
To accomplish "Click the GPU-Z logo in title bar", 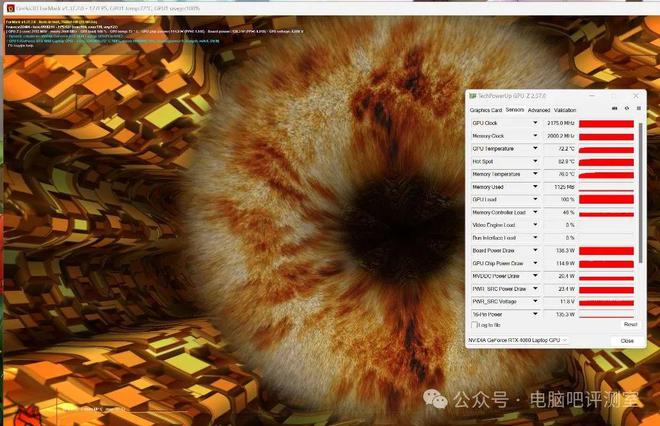I will pyautogui.click(x=473, y=96).
